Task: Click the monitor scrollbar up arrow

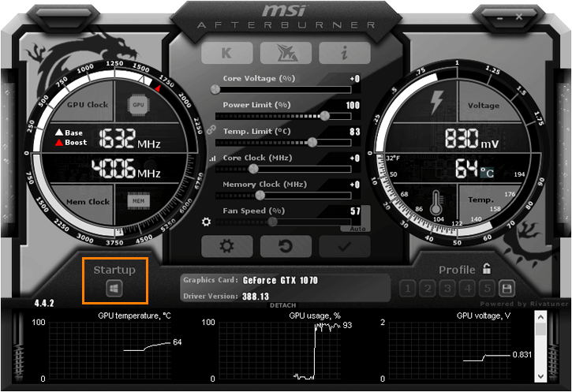Action: coord(540,317)
